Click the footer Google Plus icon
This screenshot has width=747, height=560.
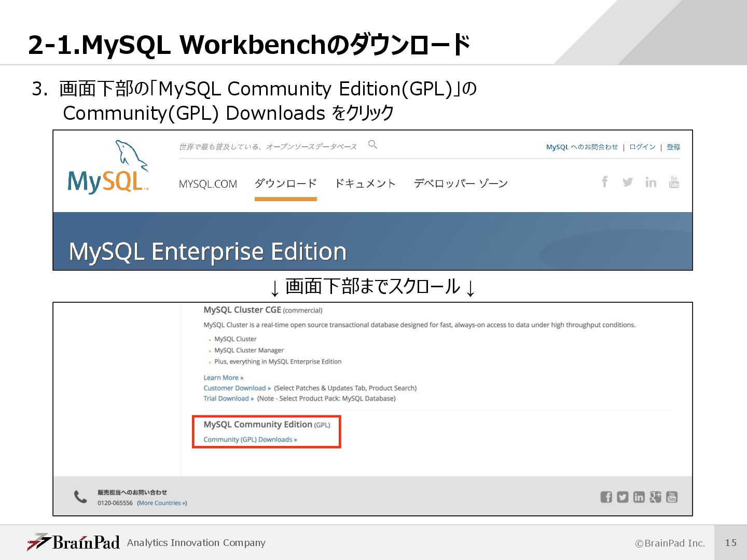(x=655, y=497)
